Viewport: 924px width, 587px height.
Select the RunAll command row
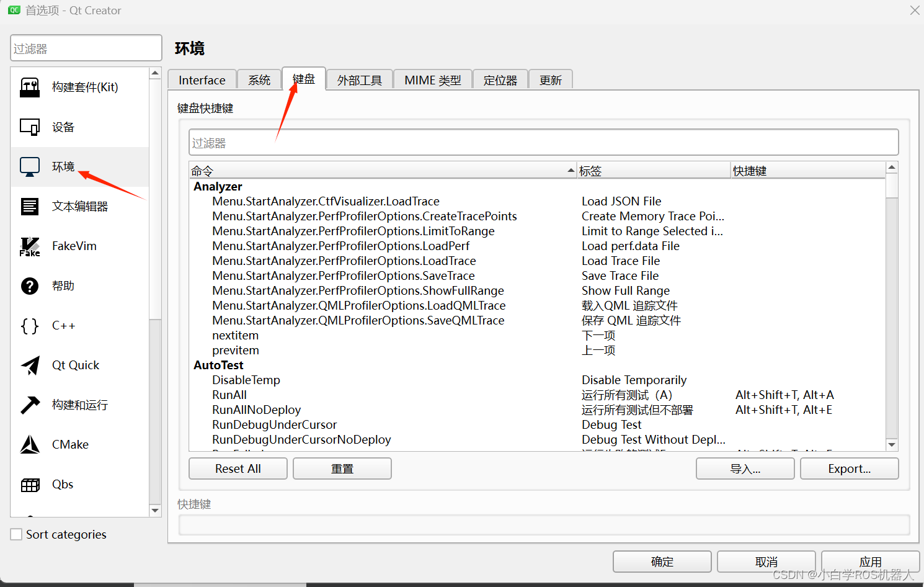(x=537, y=395)
